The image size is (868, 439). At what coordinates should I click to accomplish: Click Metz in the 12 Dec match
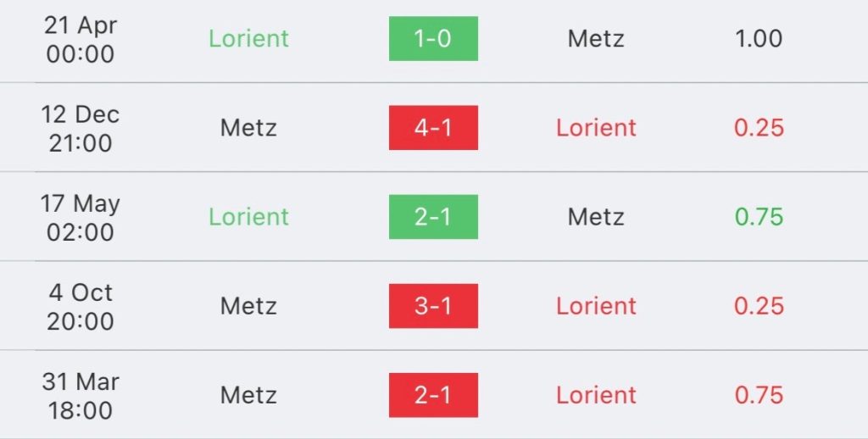[x=248, y=128]
